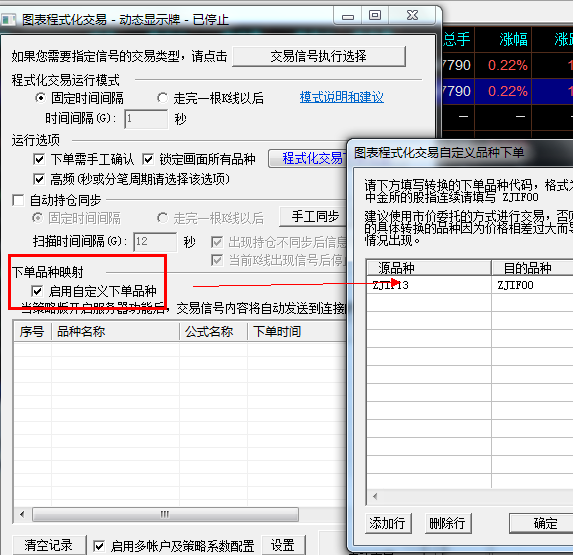573x555 pixels.
Task: Toggle the 启用自定义下单品种 checkbox
Action: (37, 291)
